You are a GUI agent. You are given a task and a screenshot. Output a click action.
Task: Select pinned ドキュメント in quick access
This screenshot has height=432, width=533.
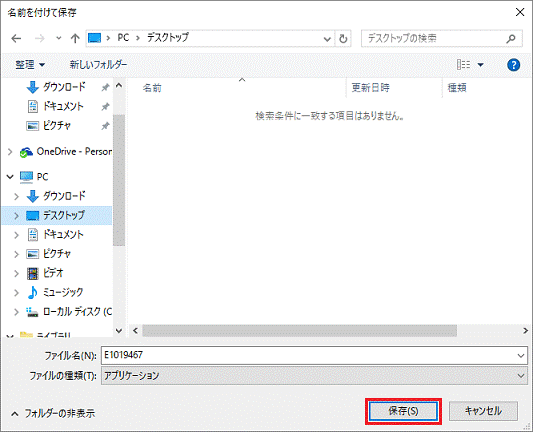pos(63,107)
